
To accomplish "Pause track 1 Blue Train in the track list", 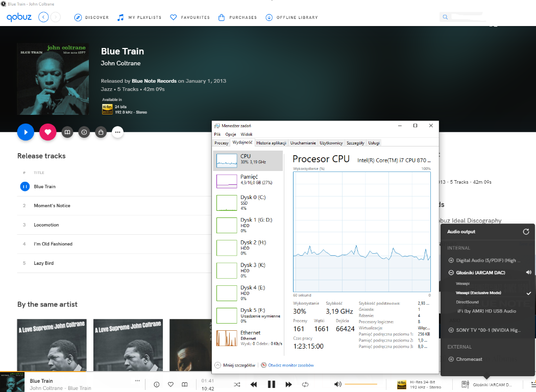I will coord(25,187).
